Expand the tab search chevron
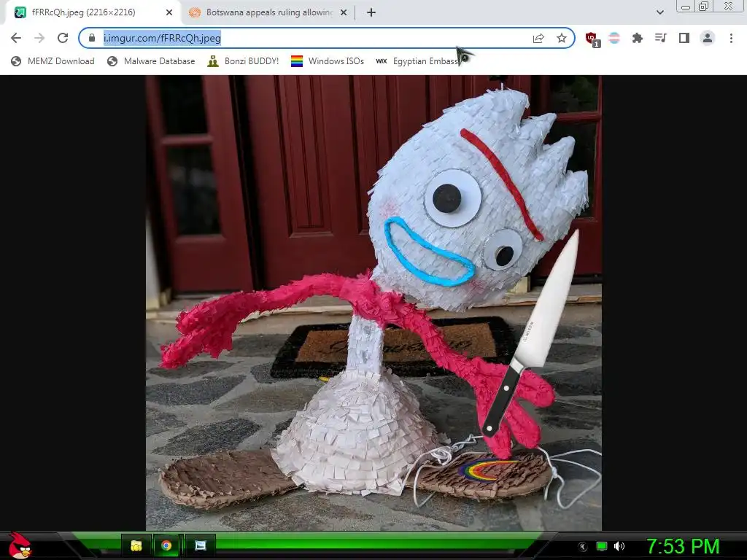This screenshot has height=560, width=747. (659, 12)
